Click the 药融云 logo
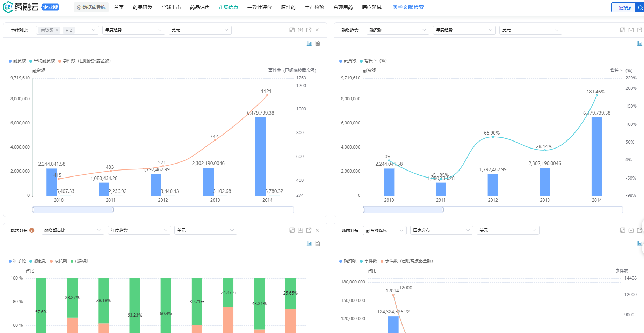Image resolution: width=644 pixels, height=333 pixels. pos(21,7)
